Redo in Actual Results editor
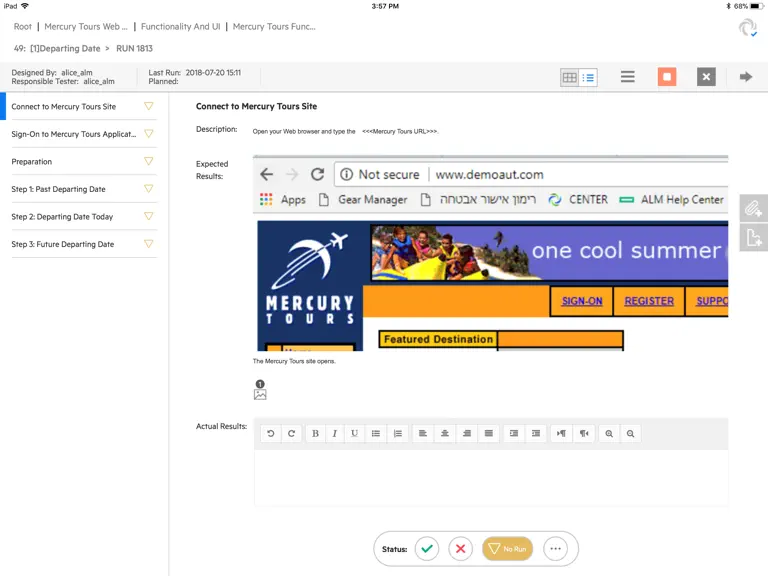Viewport: 768px width, 576px height. coord(291,433)
